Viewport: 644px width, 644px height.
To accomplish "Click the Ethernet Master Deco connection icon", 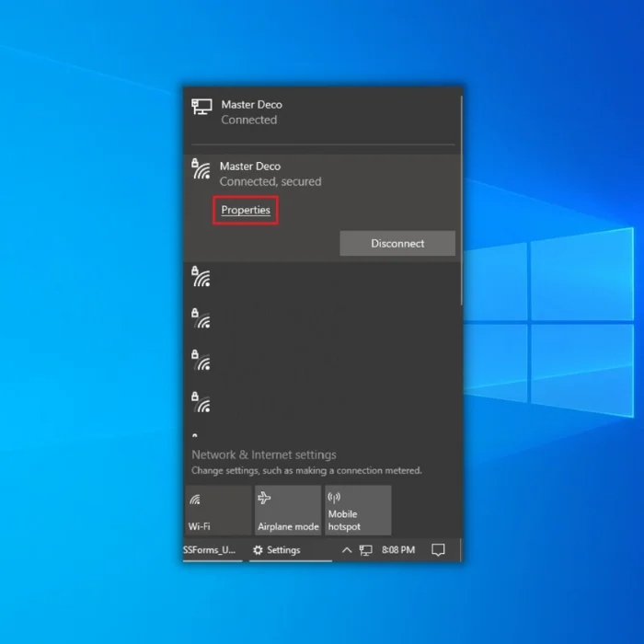I will [201, 107].
